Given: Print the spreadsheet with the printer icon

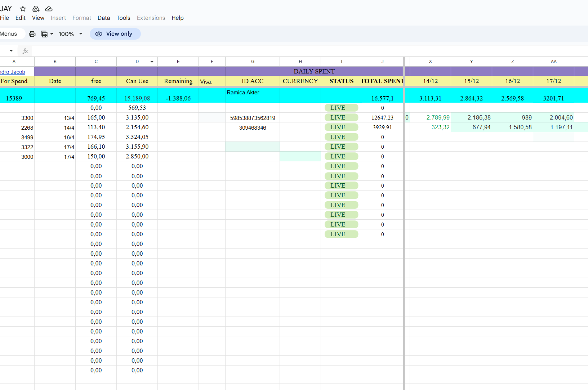Looking at the screenshot, I should click(32, 34).
